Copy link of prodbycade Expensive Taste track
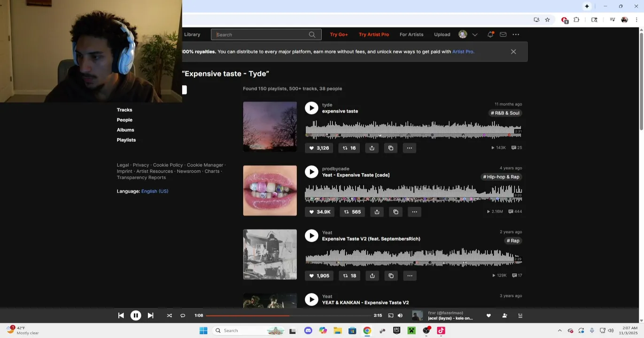The image size is (644, 338). point(396,212)
